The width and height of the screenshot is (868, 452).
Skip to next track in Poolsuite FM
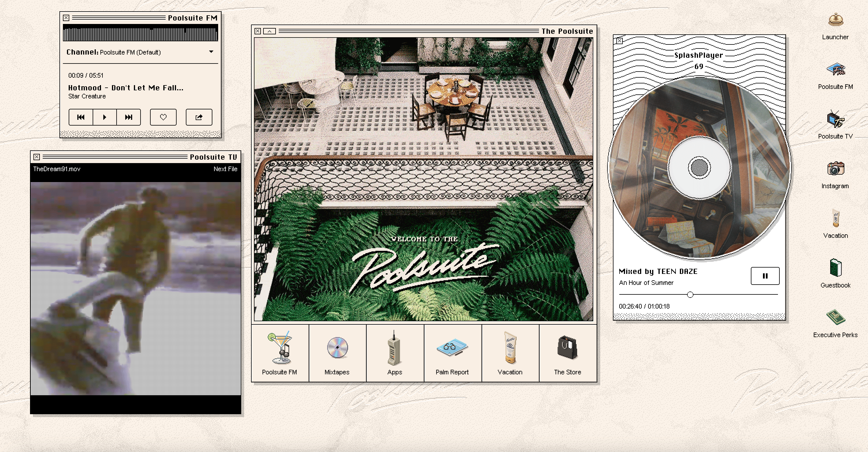click(x=129, y=117)
